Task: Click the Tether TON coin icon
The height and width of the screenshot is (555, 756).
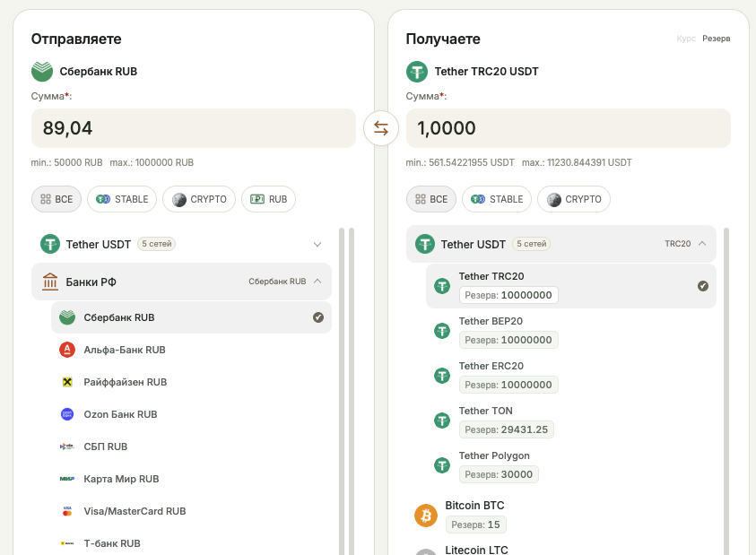Action: [x=442, y=421]
